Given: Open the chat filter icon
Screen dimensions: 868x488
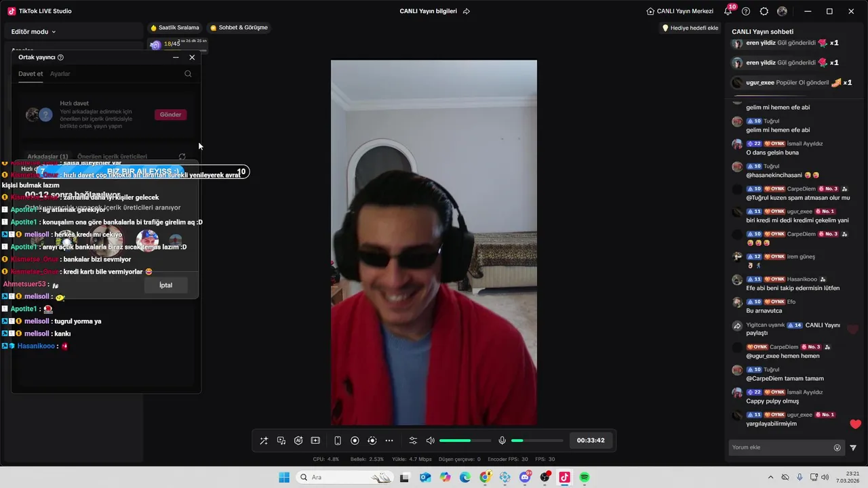Looking at the screenshot, I should 853,447.
